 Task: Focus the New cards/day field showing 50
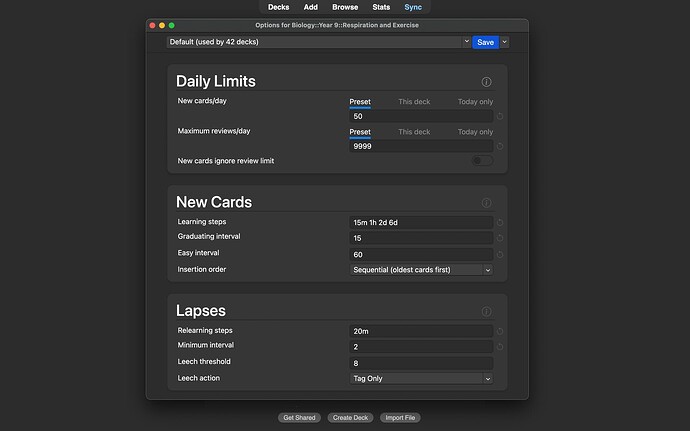point(421,116)
